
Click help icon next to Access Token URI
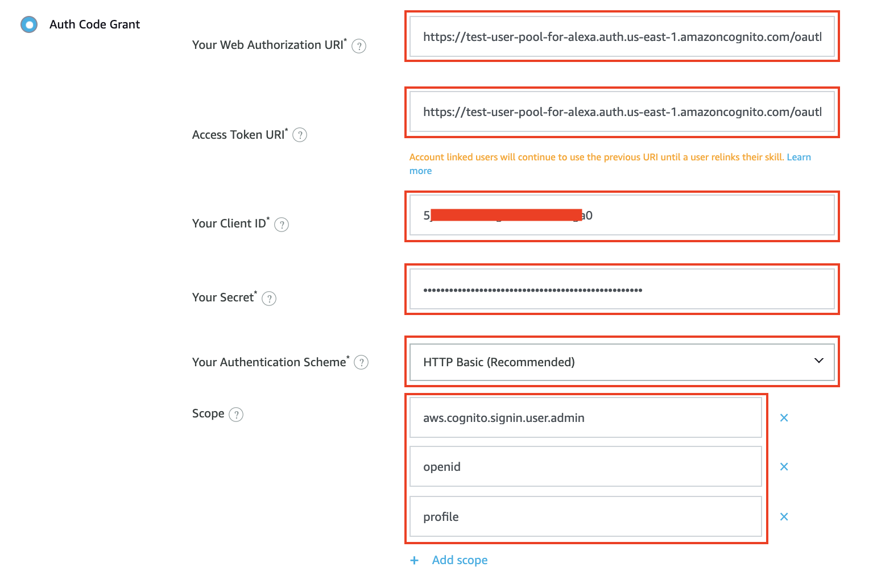300,135
